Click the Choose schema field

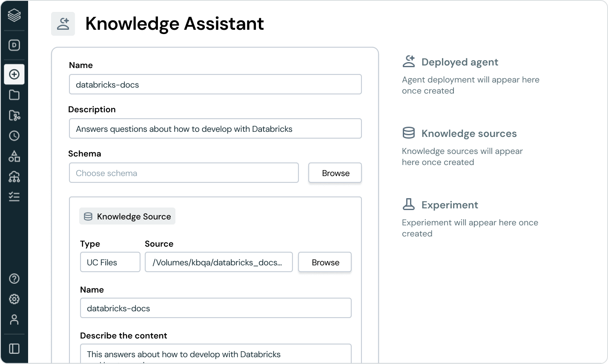coord(184,173)
